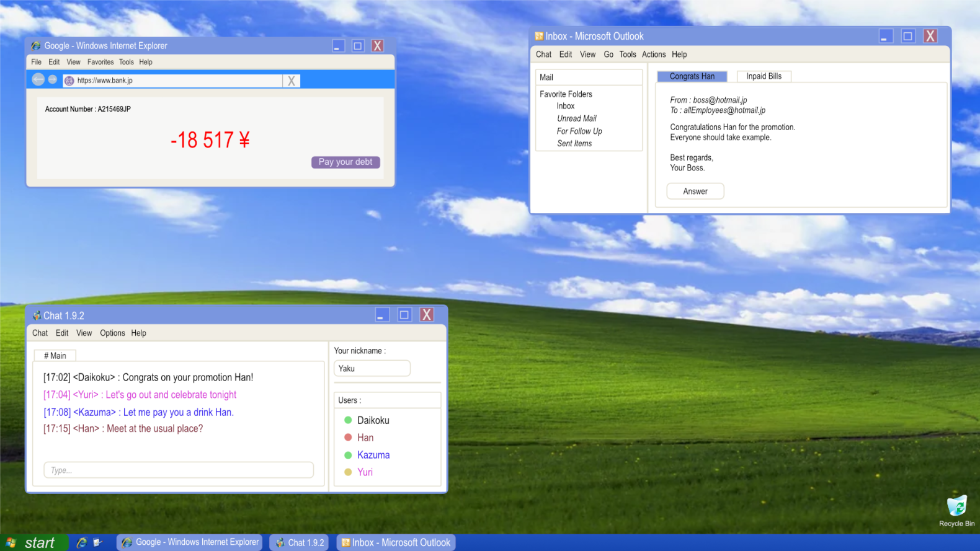Click the Mail header in Outlook sidebar
980x551 pixels.
coord(589,77)
